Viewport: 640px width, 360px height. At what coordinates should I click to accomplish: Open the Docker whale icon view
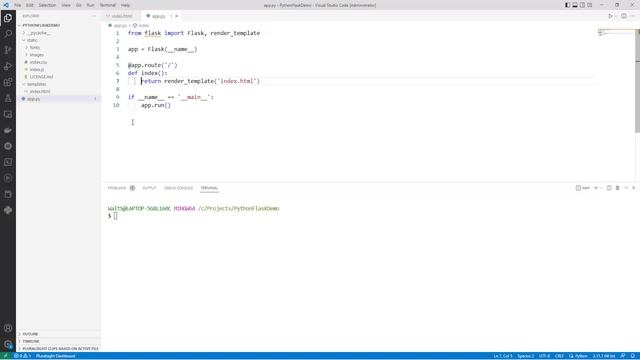point(8,130)
